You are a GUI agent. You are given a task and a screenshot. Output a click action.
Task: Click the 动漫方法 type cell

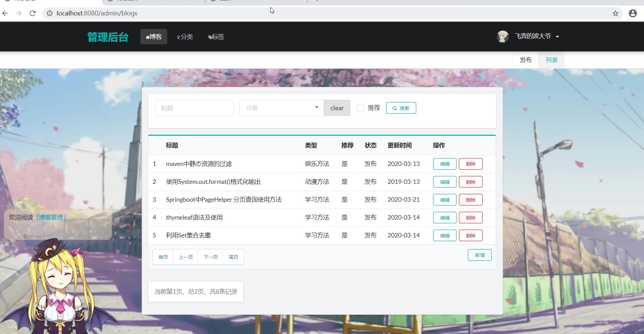click(x=317, y=182)
